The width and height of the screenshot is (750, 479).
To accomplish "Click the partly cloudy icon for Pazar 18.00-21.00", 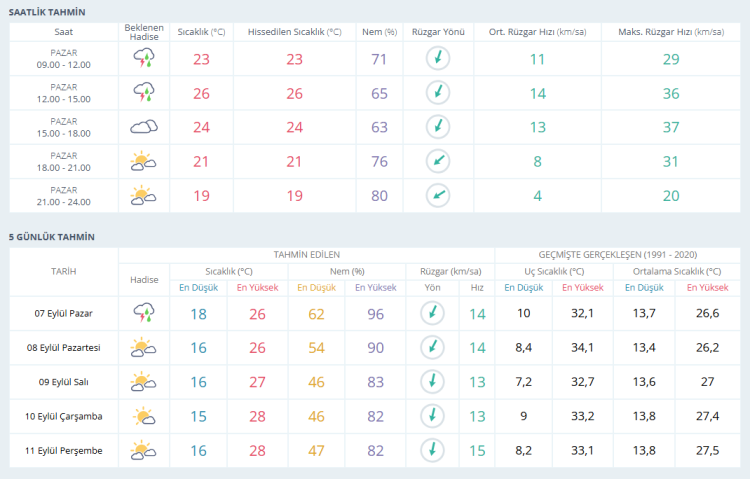I will (144, 161).
